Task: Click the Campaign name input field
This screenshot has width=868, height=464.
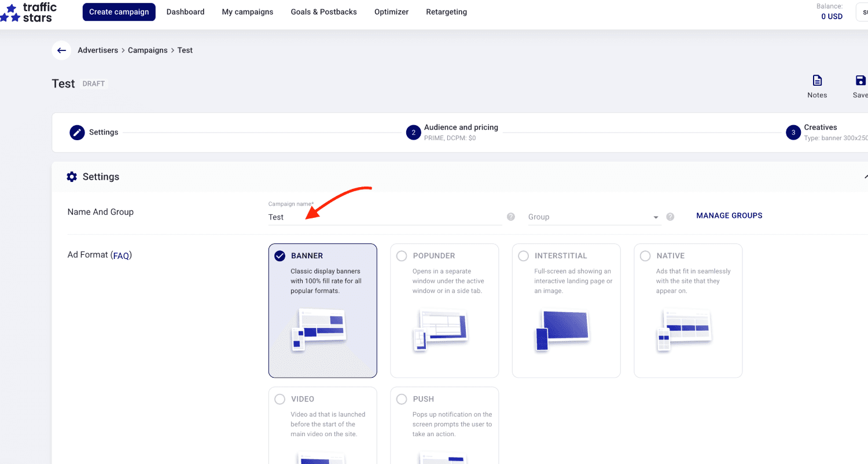Action: pos(385,217)
